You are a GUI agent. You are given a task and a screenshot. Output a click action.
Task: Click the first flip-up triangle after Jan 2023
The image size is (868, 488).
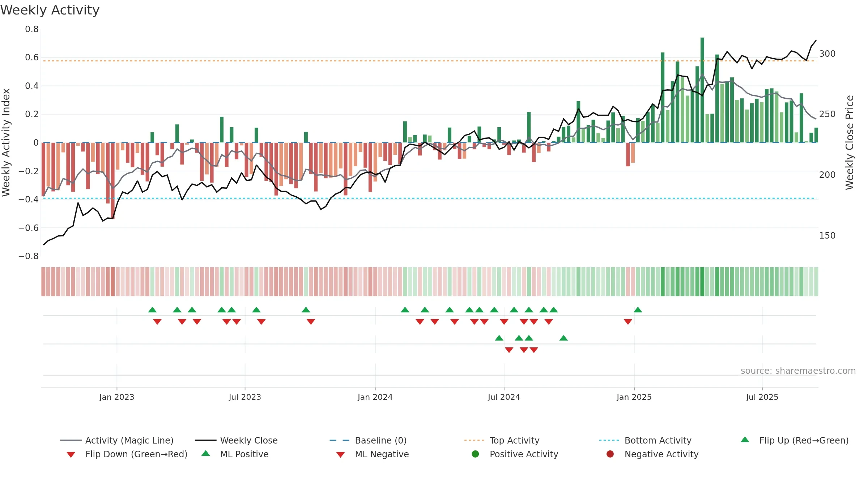(x=152, y=310)
